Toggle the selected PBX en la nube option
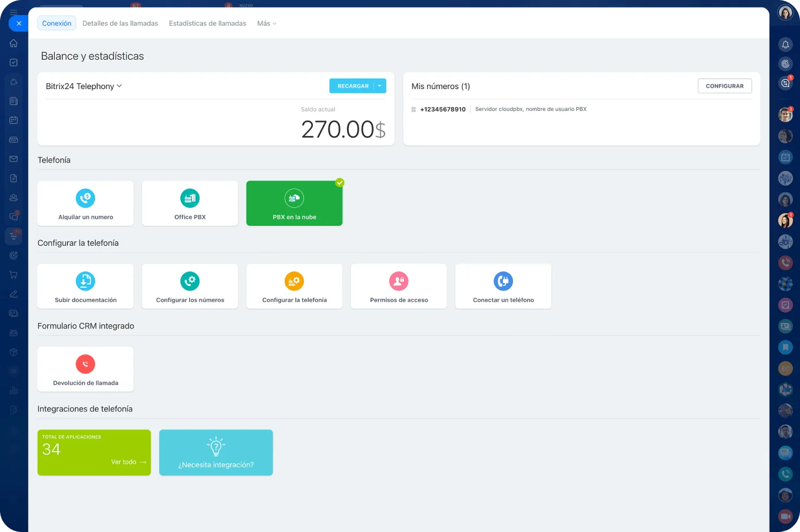This screenshot has height=532, width=800. (294, 204)
